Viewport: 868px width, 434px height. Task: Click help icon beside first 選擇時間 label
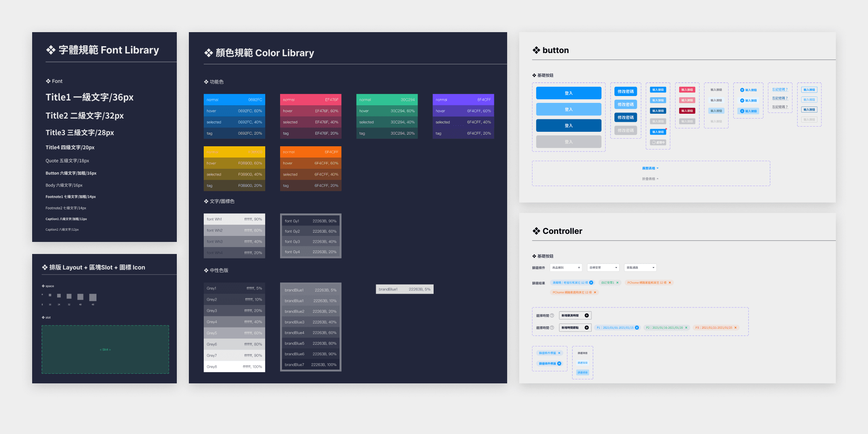coord(552,315)
